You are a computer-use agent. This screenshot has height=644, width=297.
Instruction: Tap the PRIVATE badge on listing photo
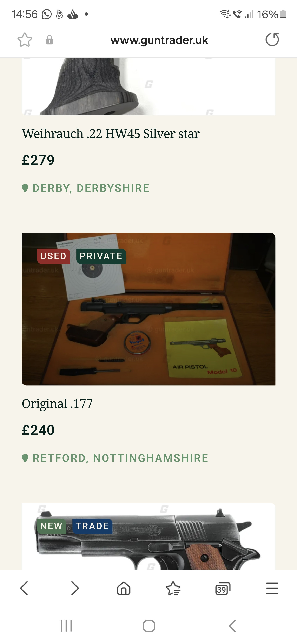[101, 256]
